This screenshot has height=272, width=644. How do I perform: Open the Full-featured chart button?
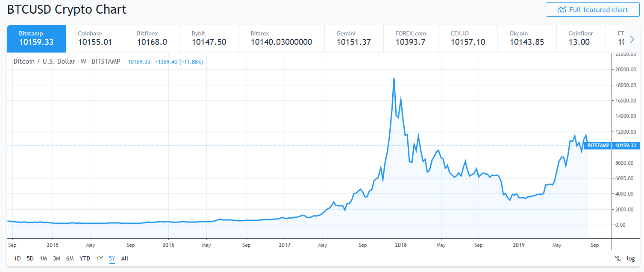coord(592,9)
